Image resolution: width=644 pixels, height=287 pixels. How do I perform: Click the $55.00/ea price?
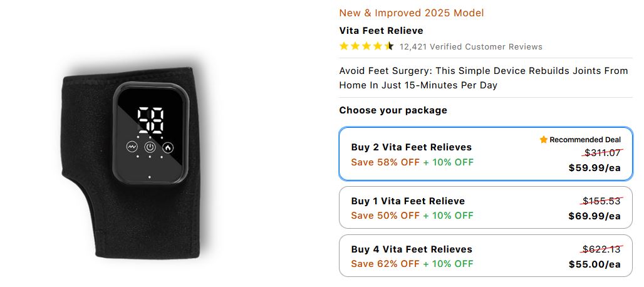point(595,264)
